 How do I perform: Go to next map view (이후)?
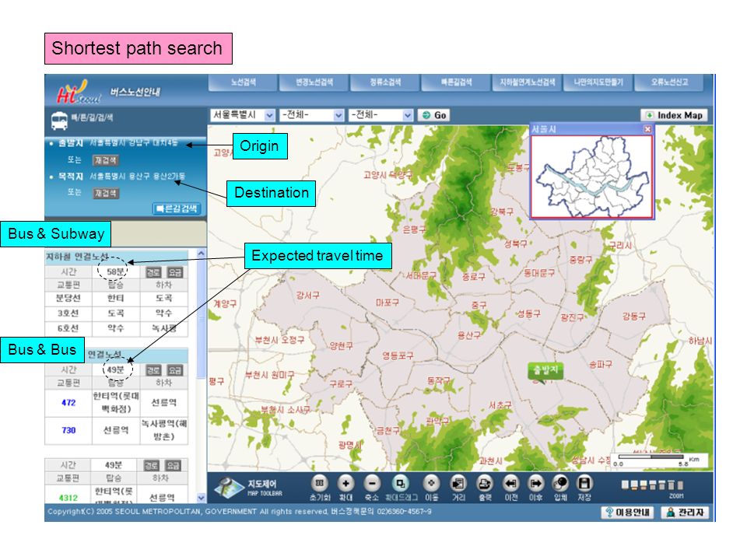[x=535, y=484]
